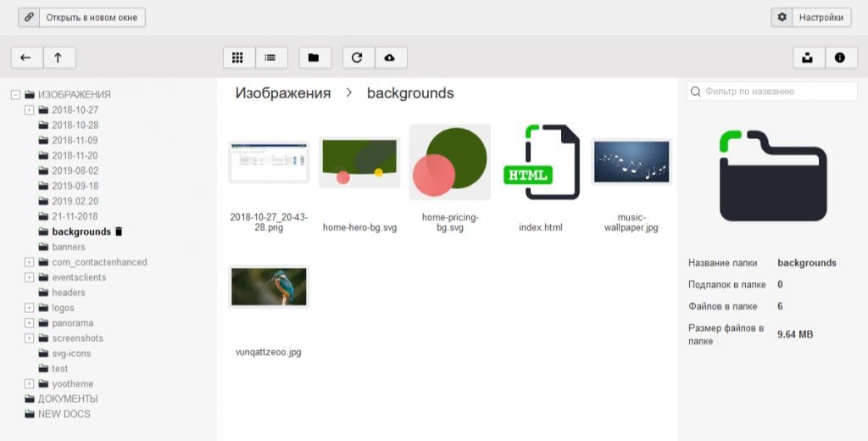Go up one folder level
Image resolution: width=868 pixels, height=441 pixels.
pyautogui.click(x=58, y=58)
